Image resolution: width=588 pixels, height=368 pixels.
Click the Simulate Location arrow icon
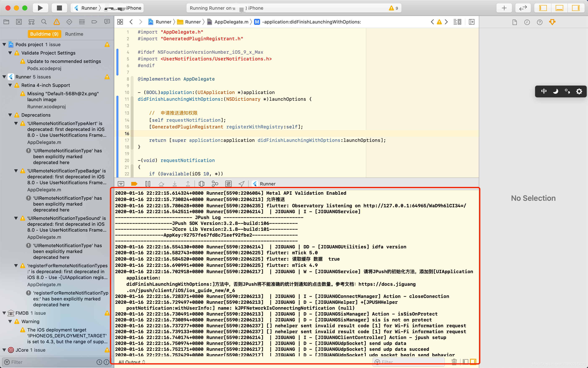[x=241, y=184]
